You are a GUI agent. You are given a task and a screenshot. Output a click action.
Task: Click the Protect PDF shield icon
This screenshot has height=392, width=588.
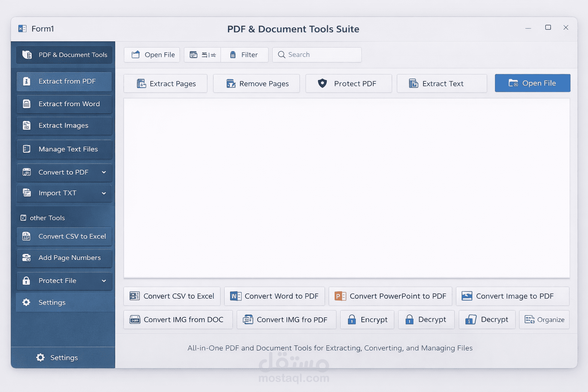tap(323, 83)
